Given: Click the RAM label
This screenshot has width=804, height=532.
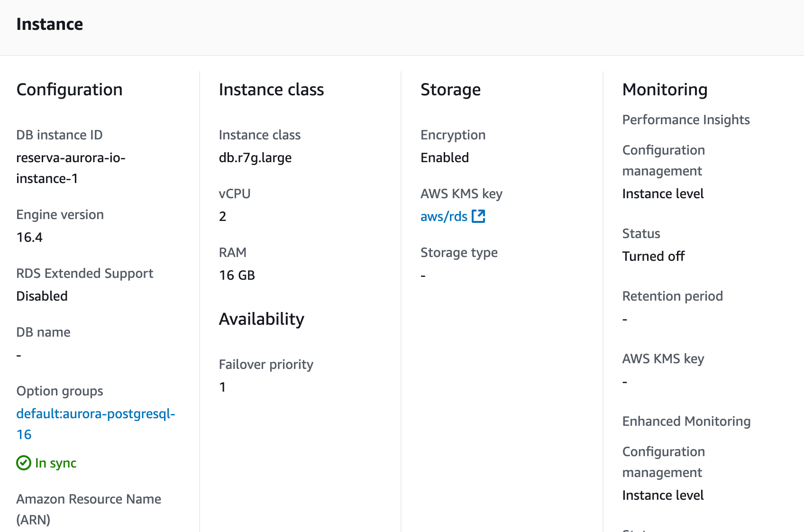Looking at the screenshot, I should click(x=232, y=252).
